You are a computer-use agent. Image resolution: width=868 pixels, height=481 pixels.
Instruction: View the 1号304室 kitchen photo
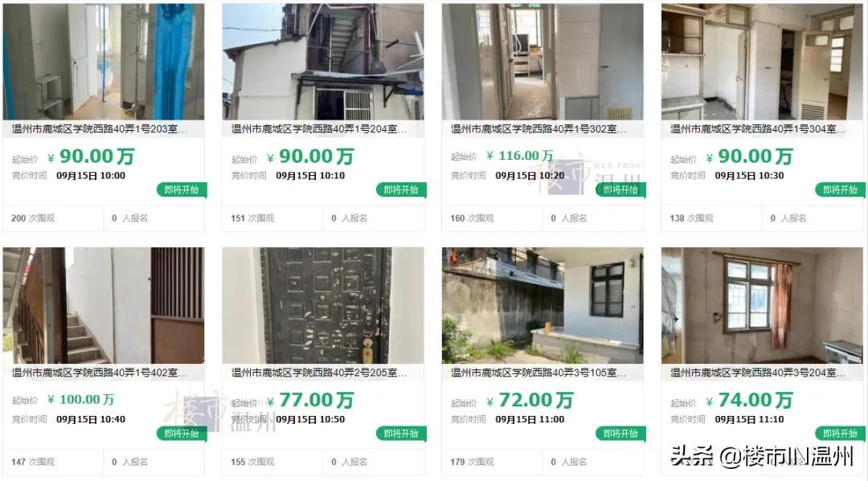pos(762,61)
